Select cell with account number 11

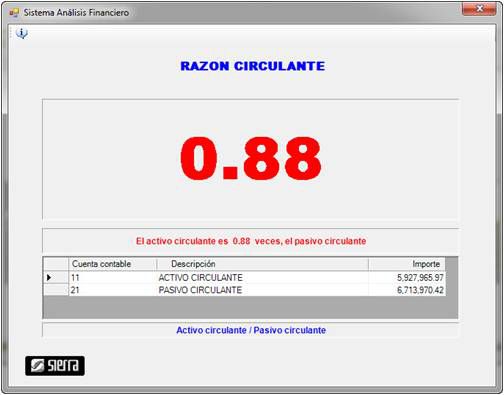pyautogui.click(x=112, y=277)
